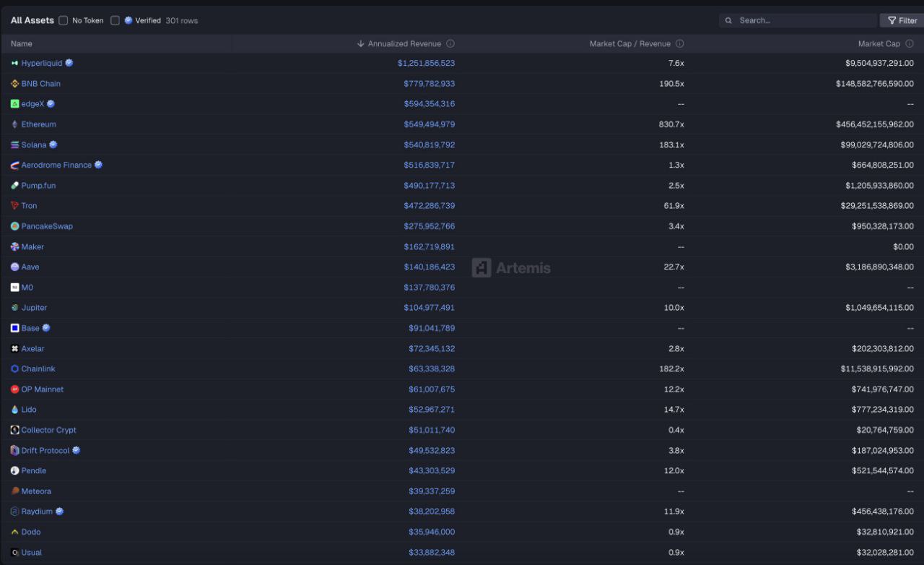Sort by Name column header
This screenshot has width=924, height=565.
pos(22,44)
